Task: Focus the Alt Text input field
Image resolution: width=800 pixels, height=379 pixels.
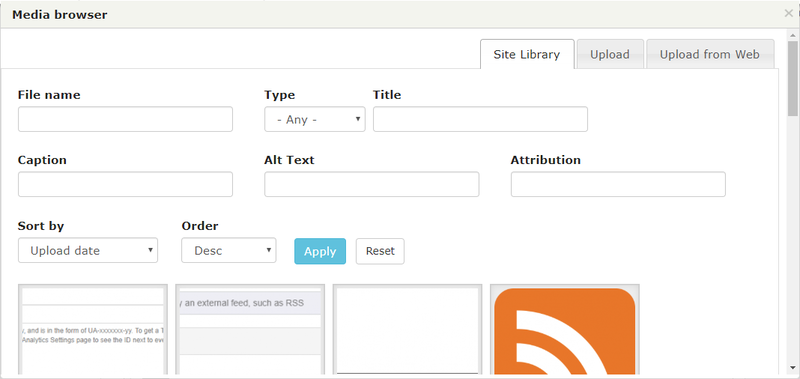Action: [371, 184]
